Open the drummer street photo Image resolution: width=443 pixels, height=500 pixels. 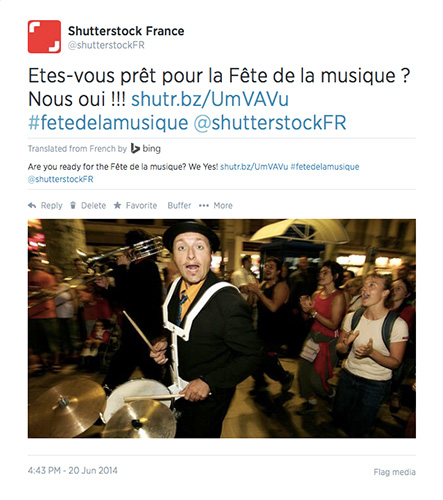coord(222,328)
